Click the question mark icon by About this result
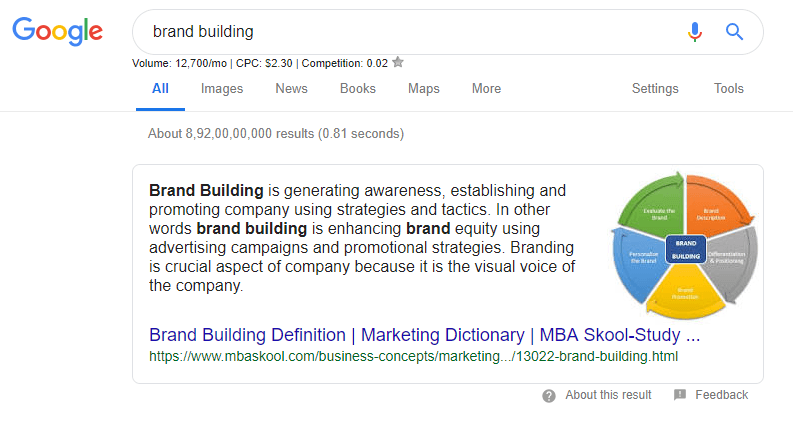 [549, 395]
